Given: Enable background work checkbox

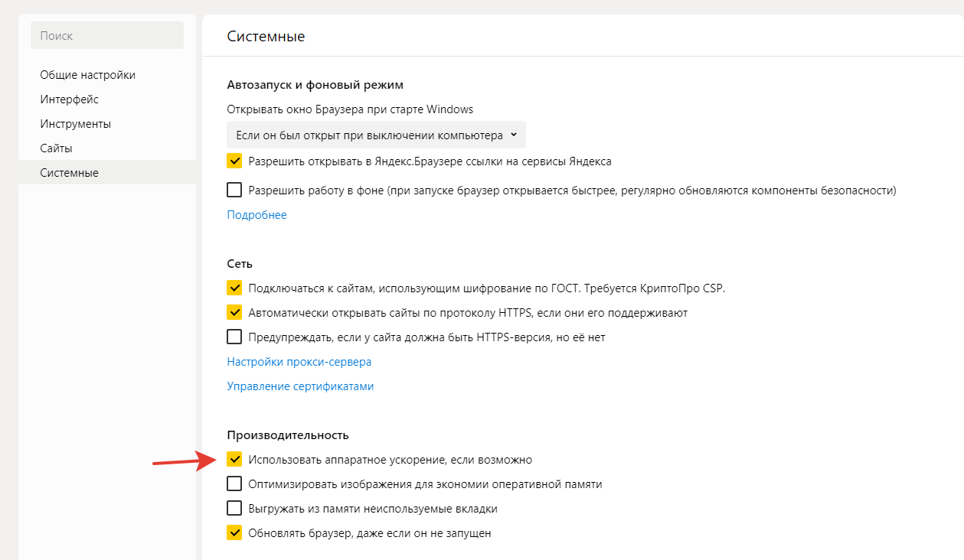Looking at the screenshot, I should pyautogui.click(x=234, y=190).
